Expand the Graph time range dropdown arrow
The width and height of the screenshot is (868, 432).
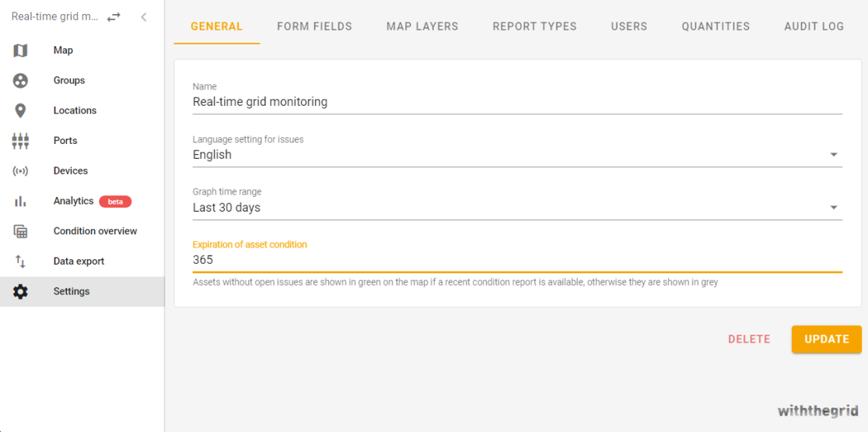[x=834, y=208]
